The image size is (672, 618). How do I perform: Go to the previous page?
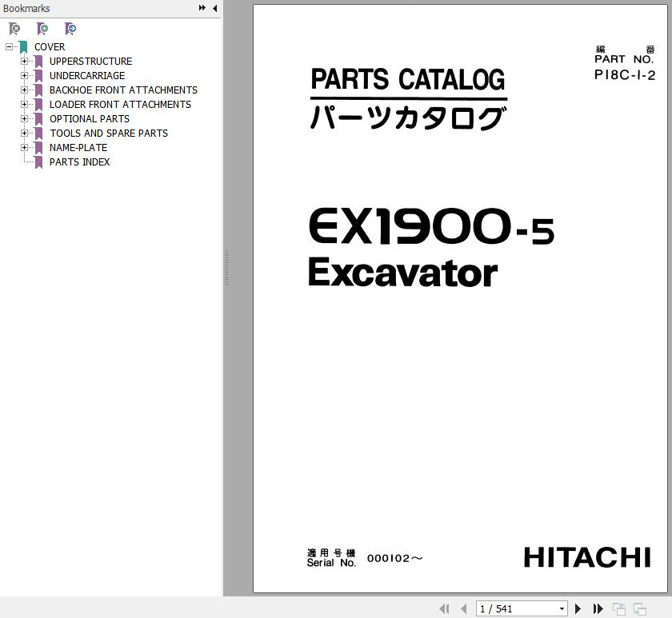tap(464, 608)
